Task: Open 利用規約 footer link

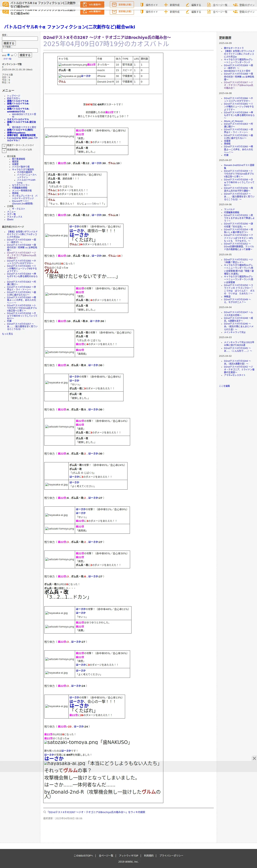Action: coord(149,856)
